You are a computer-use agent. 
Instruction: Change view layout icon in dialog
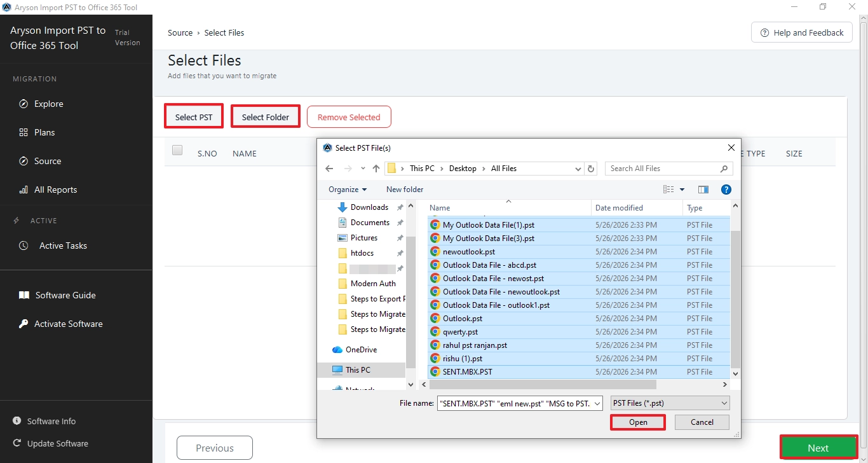[x=668, y=190]
